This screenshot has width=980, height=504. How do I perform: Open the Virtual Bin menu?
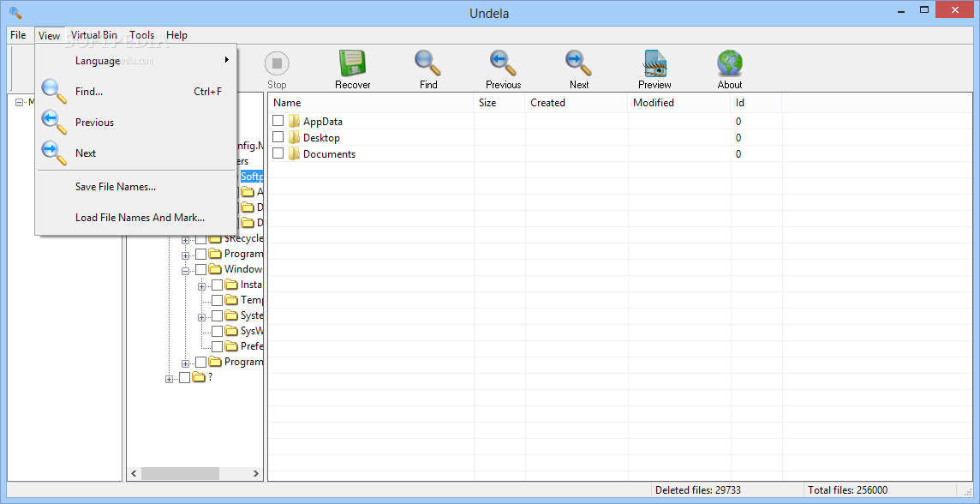point(93,35)
